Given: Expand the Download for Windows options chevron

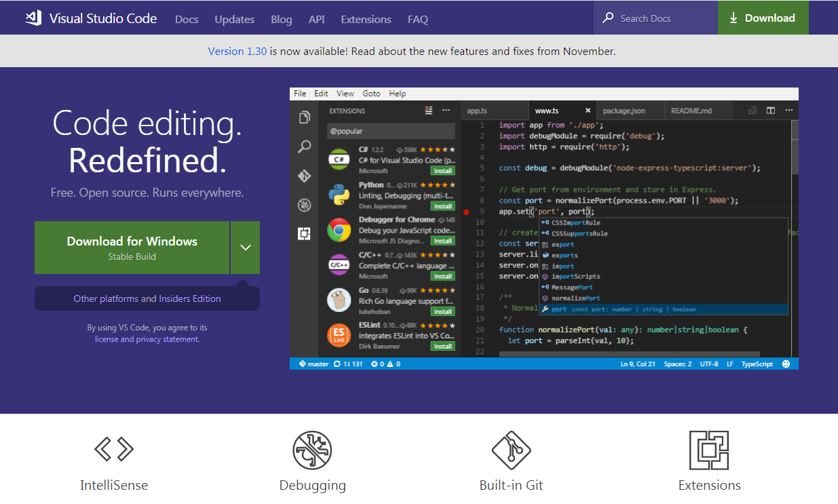Looking at the screenshot, I should pyautogui.click(x=246, y=248).
